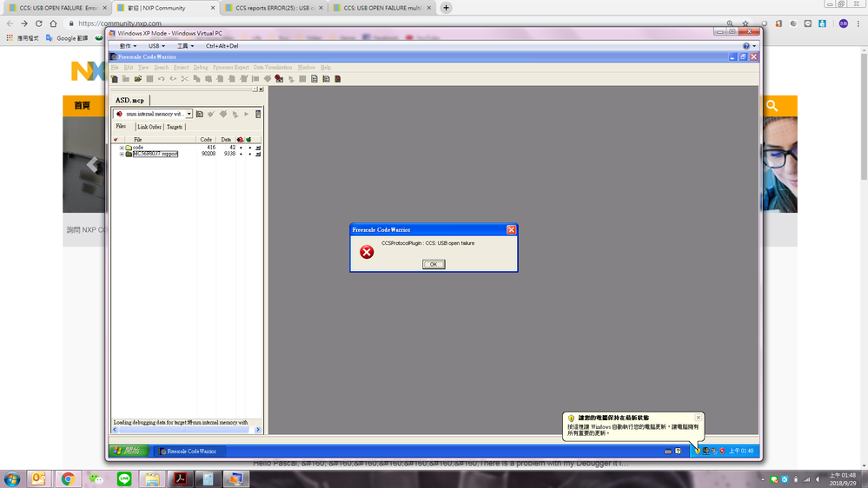Click OK in the USB open failure dialog
This screenshot has width=868, height=488.
pyautogui.click(x=434, y=265)
